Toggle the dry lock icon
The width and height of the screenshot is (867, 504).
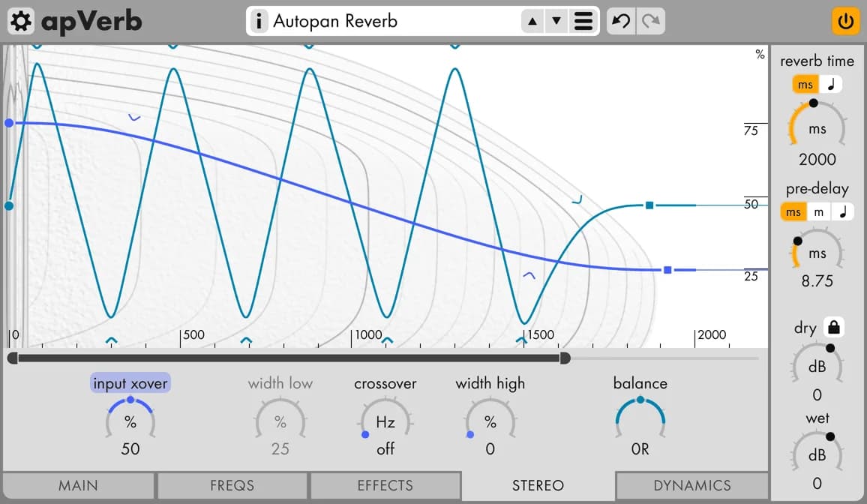pyautogui.click(x=833, y=328)
